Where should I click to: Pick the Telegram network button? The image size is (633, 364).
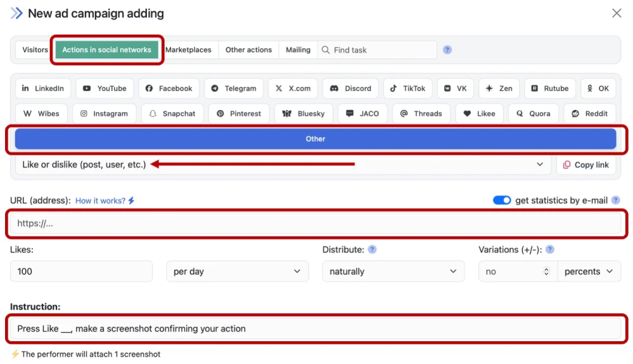tap(234, 89)
